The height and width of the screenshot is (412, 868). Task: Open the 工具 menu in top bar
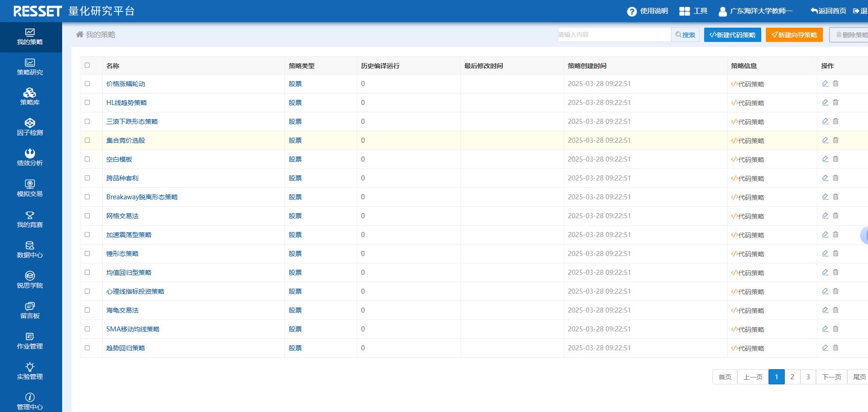(x=694, y=11)
